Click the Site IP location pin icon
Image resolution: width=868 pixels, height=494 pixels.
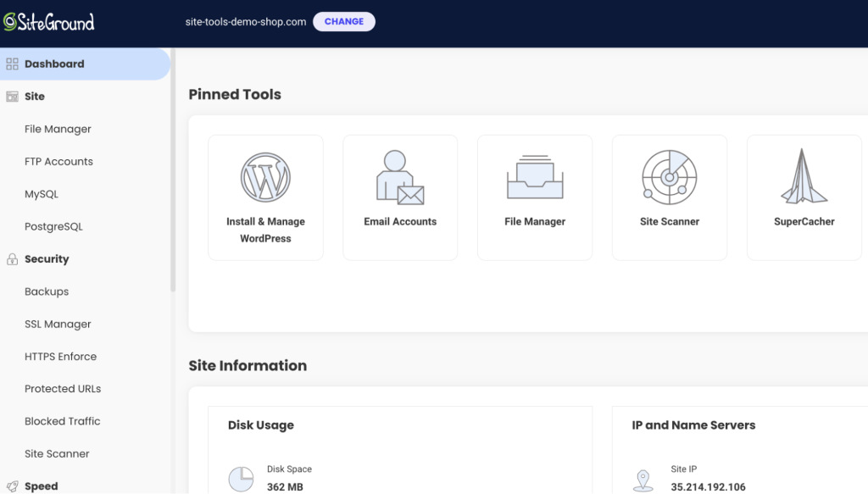[643, 479]
